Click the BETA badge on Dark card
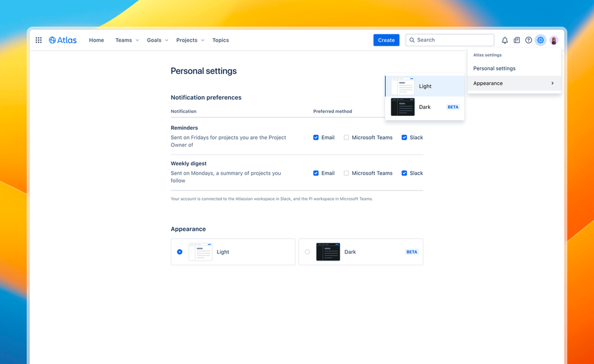Viewport: 594px width, 364px height. point(412,252)
